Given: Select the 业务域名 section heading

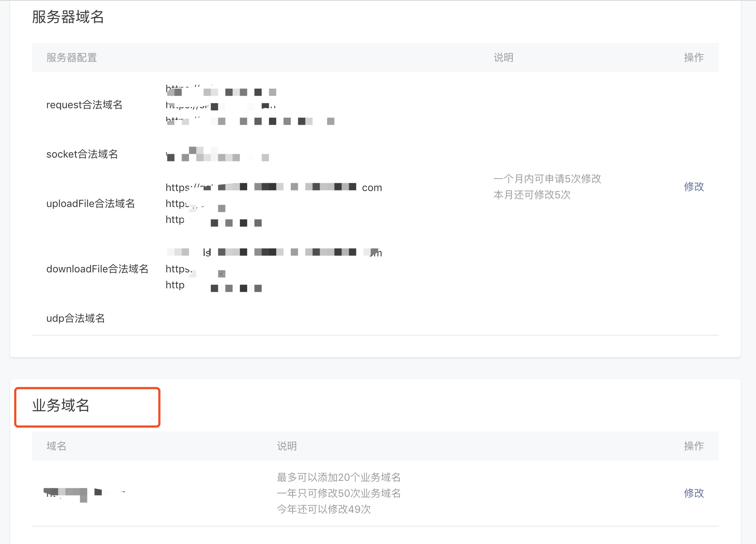Looking at the screenshot, I should point(61,406).
